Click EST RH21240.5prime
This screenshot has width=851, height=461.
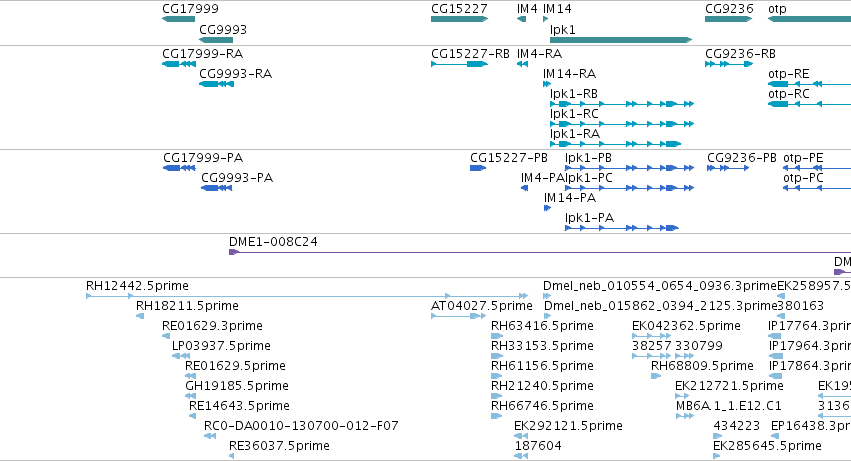tap(542, 387)
